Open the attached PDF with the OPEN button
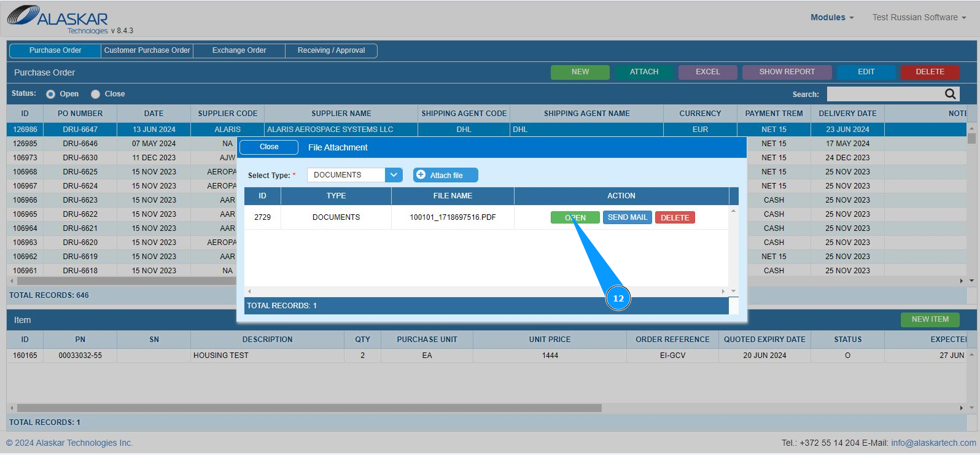Image resolution: width=980 pixels, height=455 pixels. click(x=575, y=217)
